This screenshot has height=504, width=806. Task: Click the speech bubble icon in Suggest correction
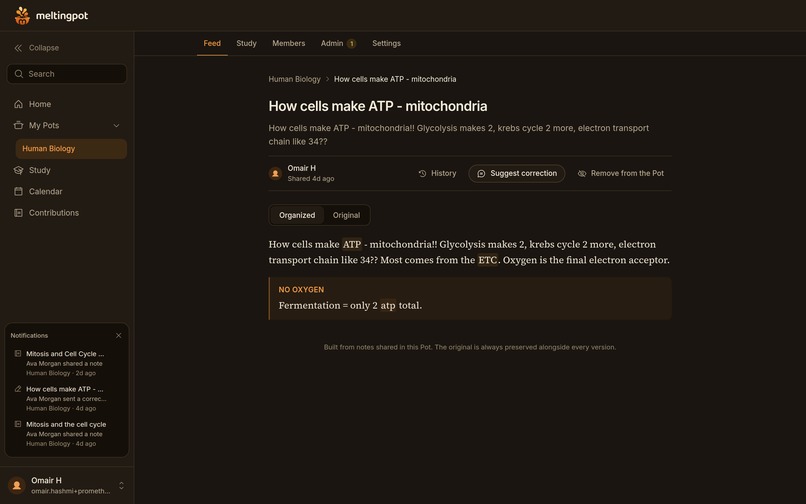coord(481,173)
